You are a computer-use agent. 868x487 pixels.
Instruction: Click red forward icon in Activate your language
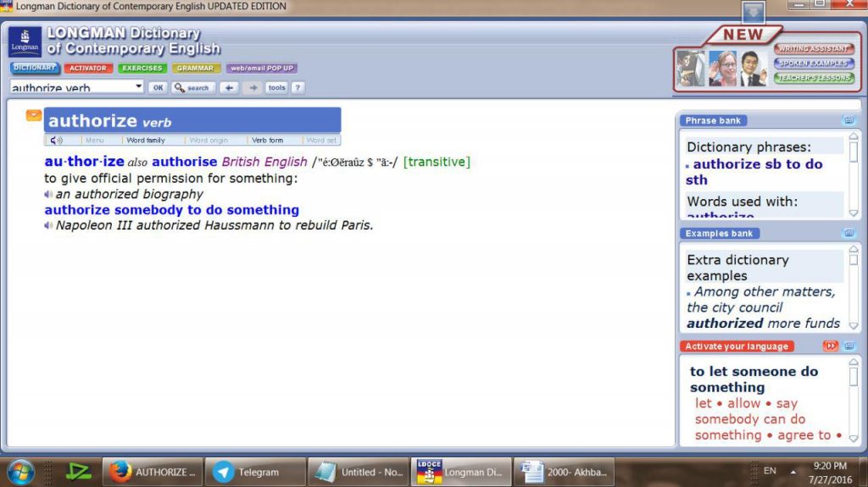[831, 346]
